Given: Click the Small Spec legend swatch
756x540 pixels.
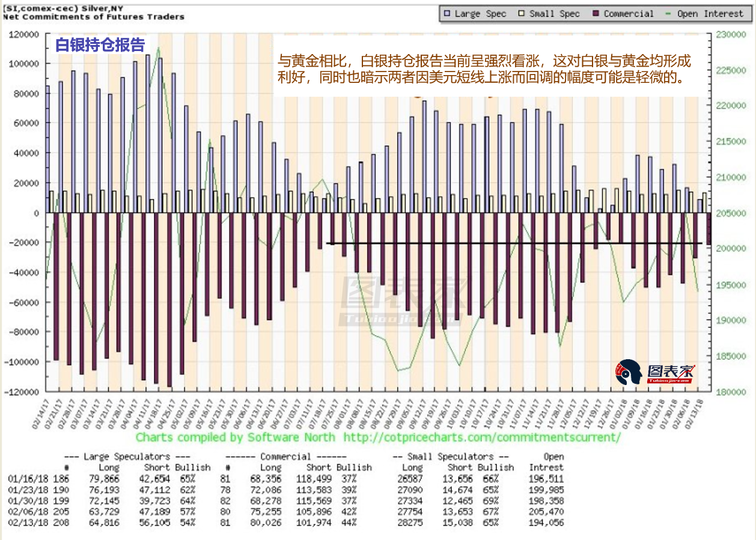Looking at the screenshot, I should click(521, 13).
